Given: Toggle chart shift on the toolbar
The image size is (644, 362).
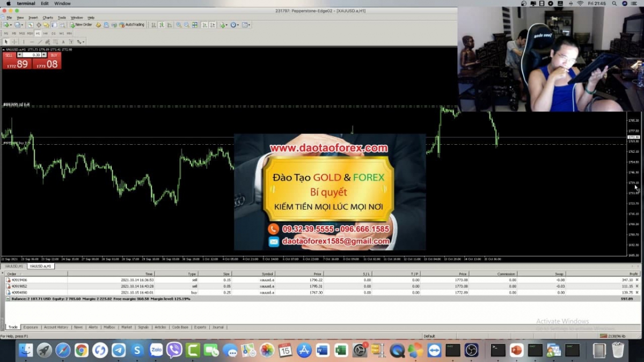Looking at the screenshot, I should [x=213, y=25].
